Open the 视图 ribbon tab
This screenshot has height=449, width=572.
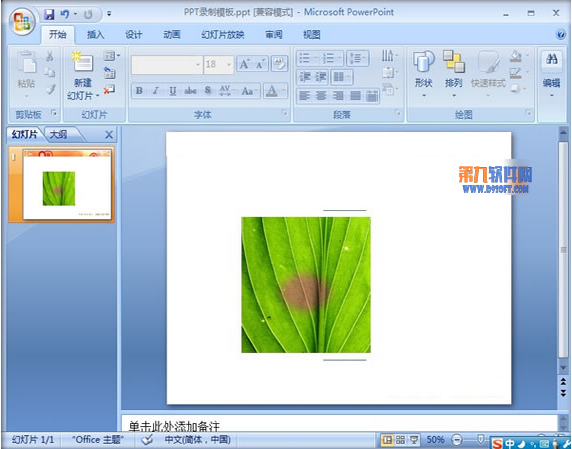[x=312, y=35]
